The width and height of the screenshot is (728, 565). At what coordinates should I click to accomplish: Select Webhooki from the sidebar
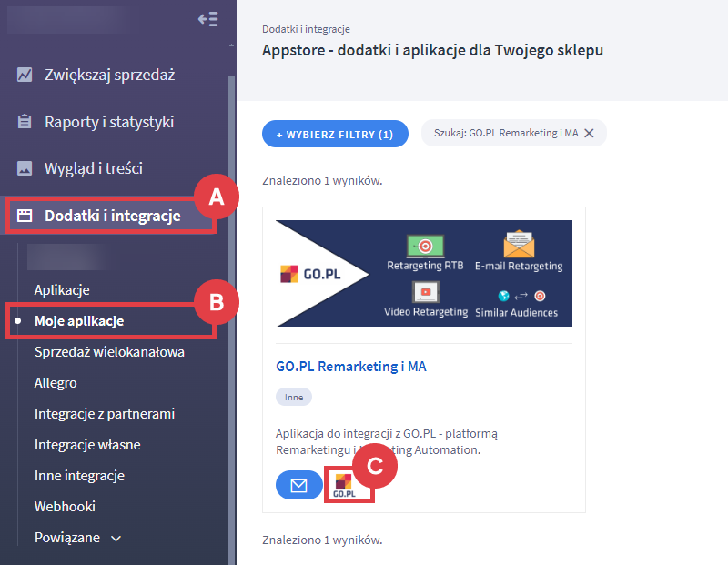tap(65, 506)
